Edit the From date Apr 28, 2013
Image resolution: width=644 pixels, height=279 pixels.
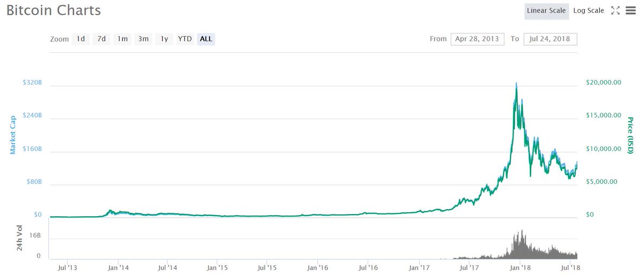tap(477, 39)
